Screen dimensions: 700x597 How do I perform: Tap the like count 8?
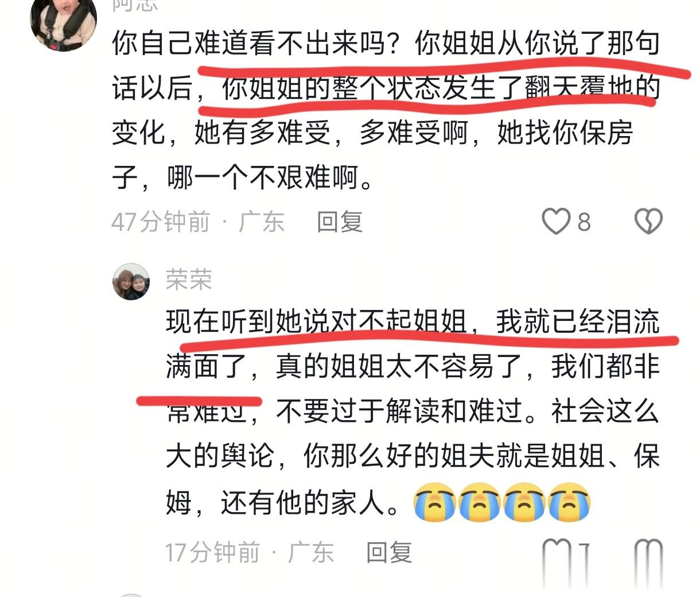[x=584, y=222]
